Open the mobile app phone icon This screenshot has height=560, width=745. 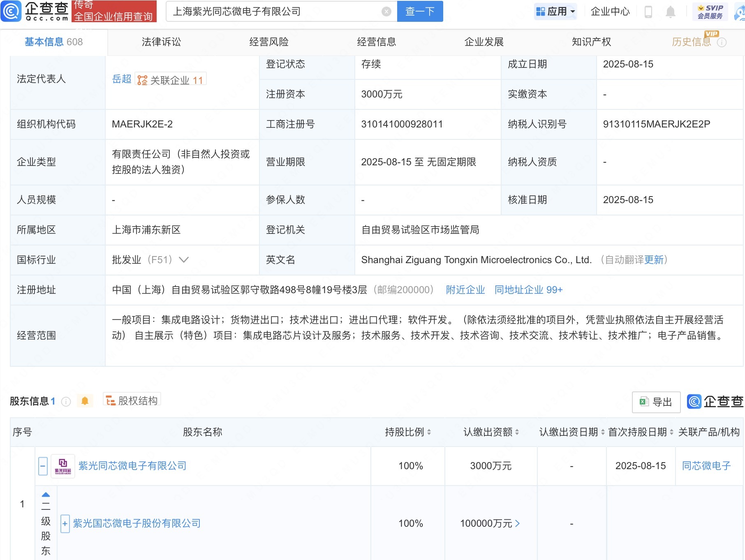[x=648, y=12]
